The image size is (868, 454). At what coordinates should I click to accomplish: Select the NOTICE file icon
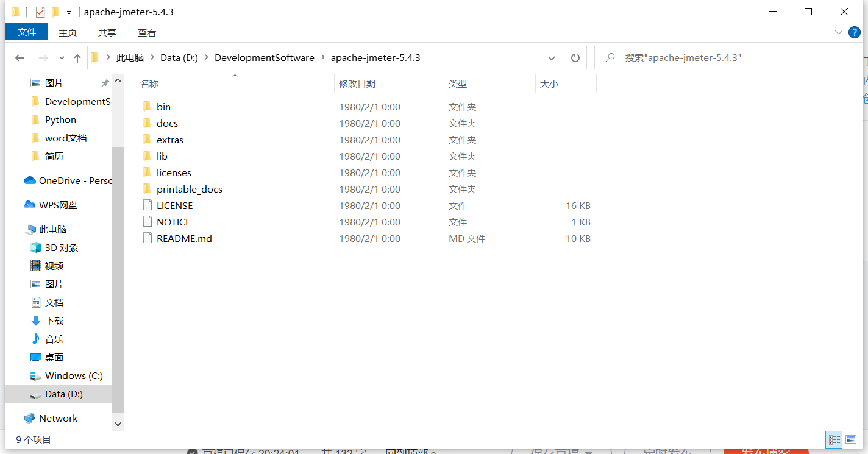tap(147, 222)
